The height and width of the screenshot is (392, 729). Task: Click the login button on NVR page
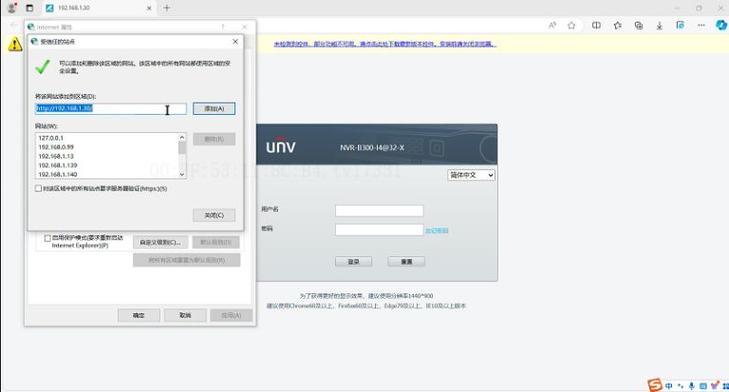pos(353,262)
